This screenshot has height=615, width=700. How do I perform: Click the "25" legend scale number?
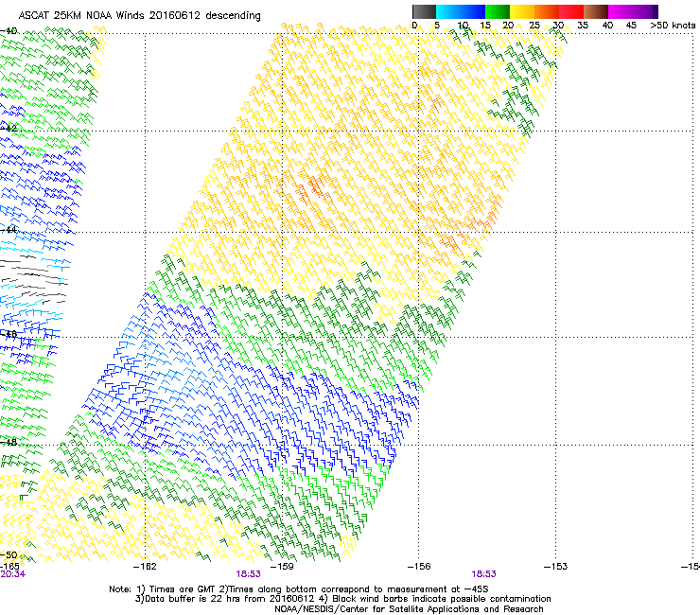click(x=534, y=26)
